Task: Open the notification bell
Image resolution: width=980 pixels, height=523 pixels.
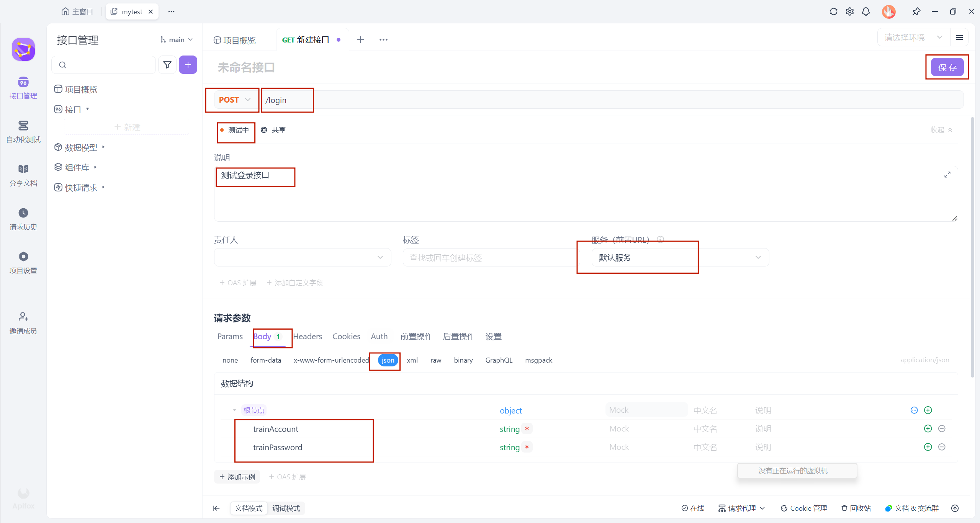Action: 866,11
